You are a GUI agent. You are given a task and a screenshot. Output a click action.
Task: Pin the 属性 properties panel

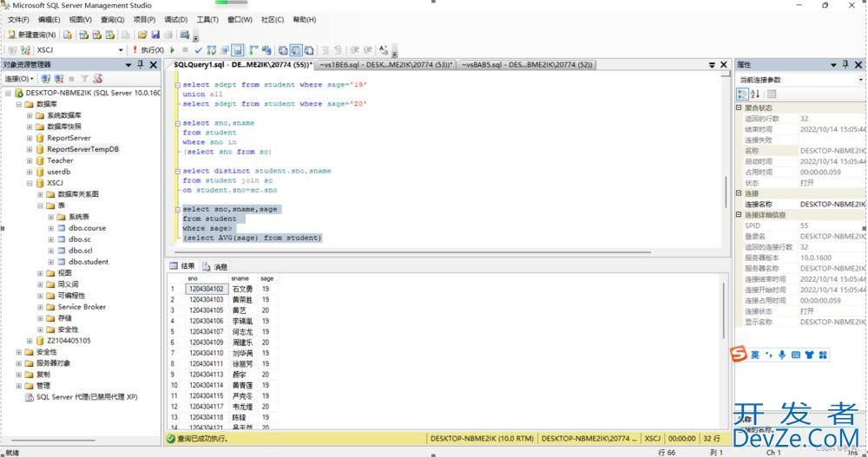click(845, 65)
